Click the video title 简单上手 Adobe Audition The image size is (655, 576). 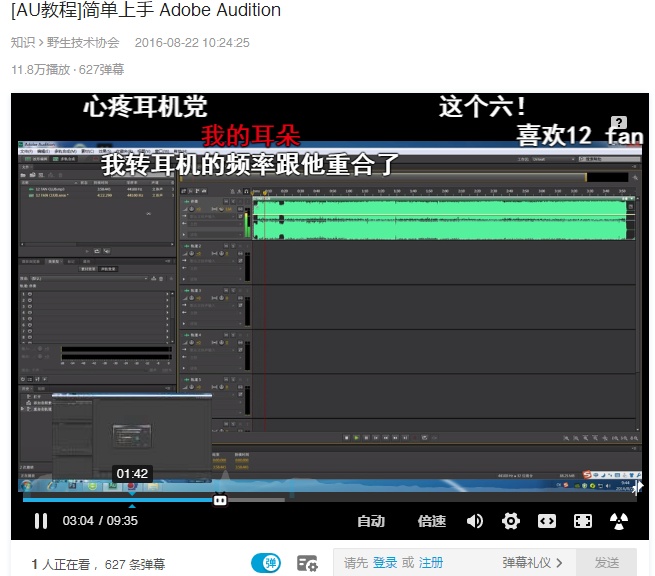click(181, 10)
